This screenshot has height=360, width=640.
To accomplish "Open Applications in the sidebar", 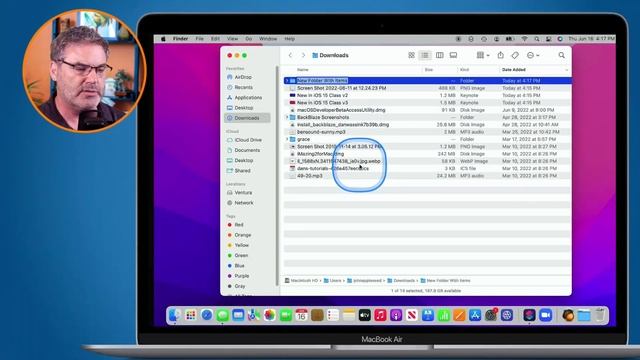I will coord(248,98).
